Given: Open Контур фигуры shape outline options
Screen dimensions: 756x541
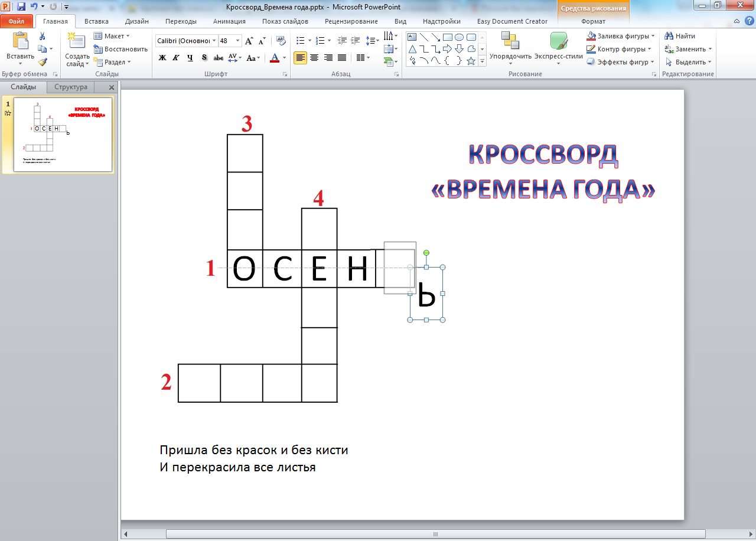Looking at the screenshot, I should click(x=619, y=49).
